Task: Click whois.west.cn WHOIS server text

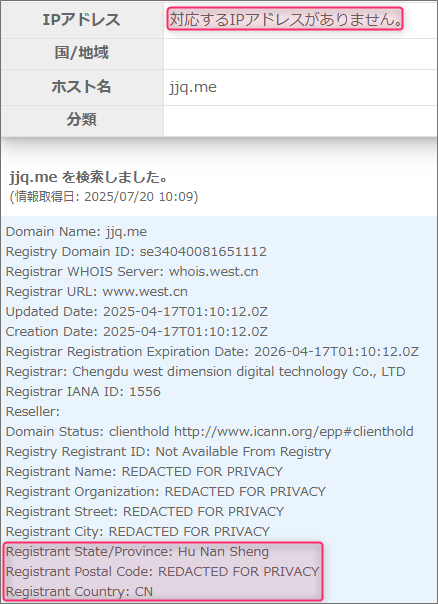Action: point(214,272)
